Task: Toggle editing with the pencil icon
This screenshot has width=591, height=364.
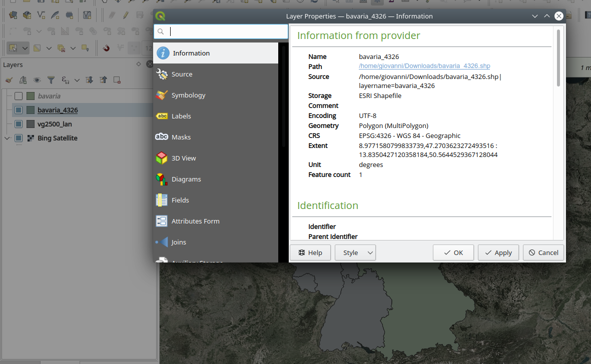Action: pyautogui.click(x=126, y=15)
